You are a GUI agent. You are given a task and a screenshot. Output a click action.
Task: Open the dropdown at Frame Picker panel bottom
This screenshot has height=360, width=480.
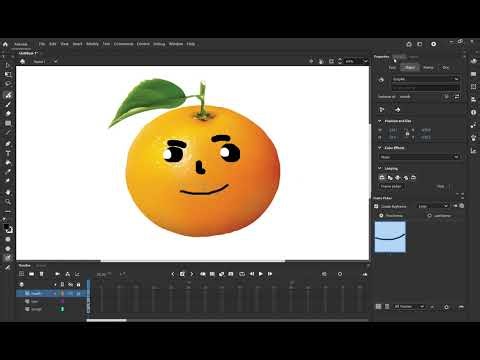point(409,306)
